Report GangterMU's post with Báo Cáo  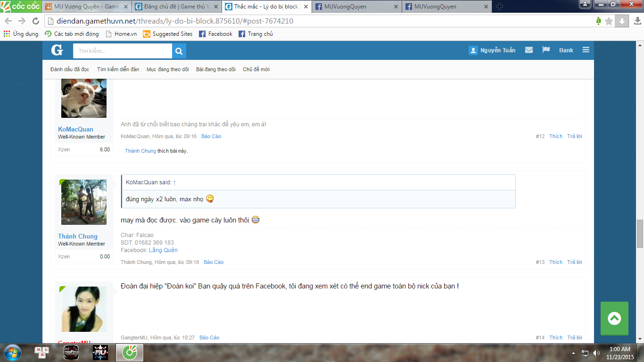click(209, 337)
